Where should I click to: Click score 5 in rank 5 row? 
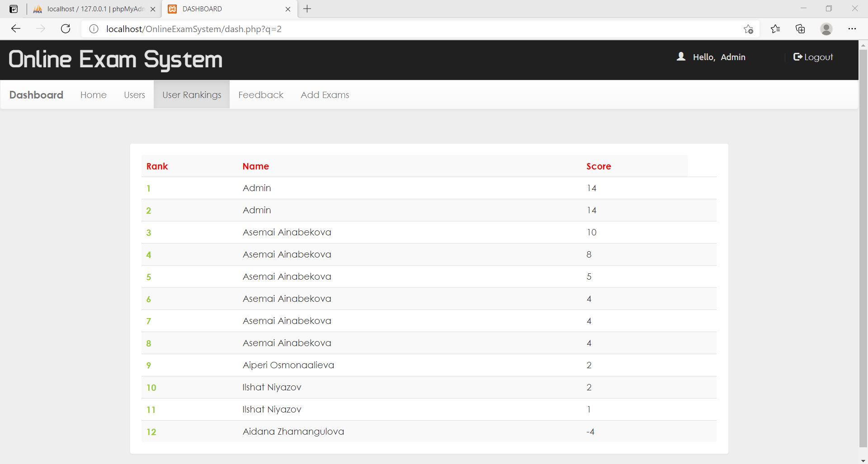point(589,277)
